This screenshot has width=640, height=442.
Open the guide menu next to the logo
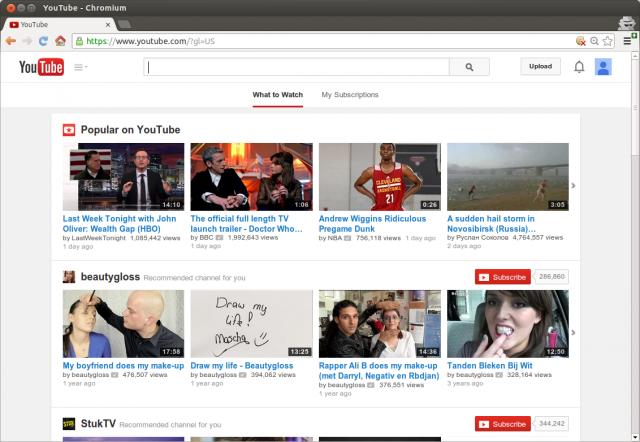pyautogui.click(x=80, y=67)
